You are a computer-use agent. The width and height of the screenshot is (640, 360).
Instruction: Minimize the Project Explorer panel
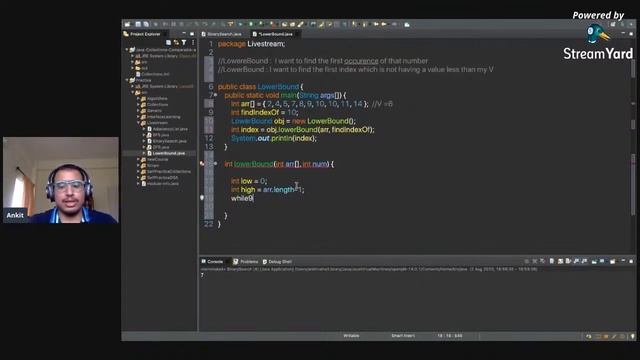(x=184, y=34)
